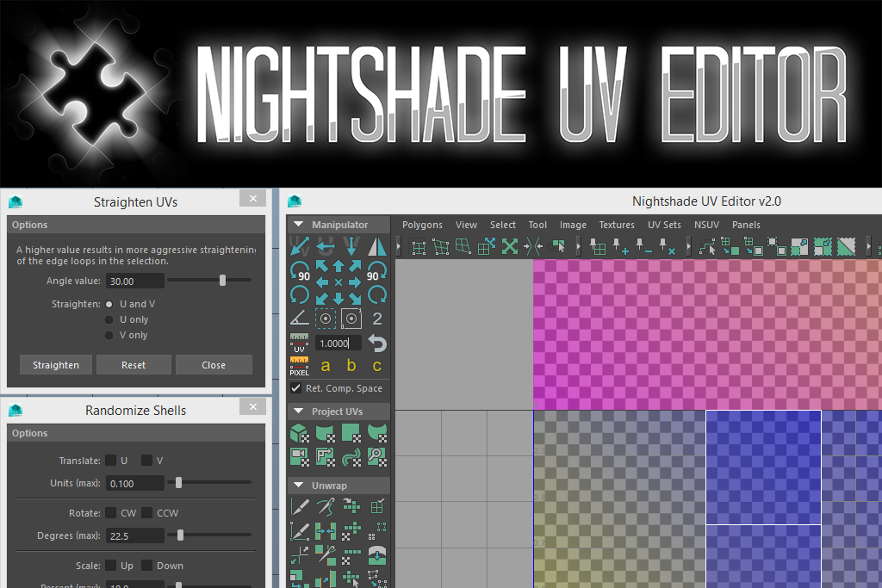Click the rotate 90 degrees counter-clockwise icon
The width and height of the screenshot is (882, 588).
coord(301,270)
